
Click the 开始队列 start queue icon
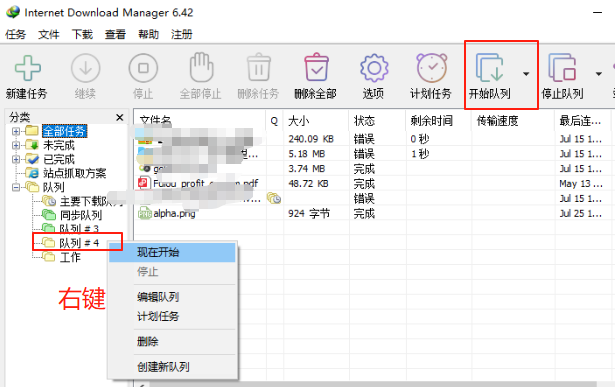coord(489,68)
